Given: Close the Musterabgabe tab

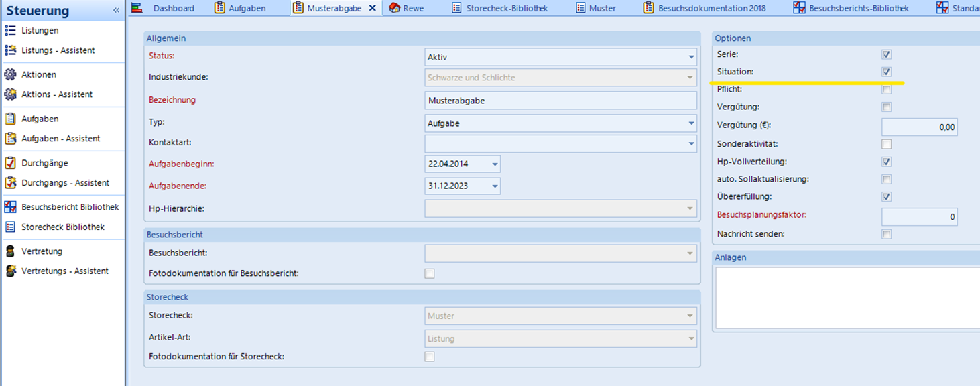Looking at the screenshot, I should (373, 8).
